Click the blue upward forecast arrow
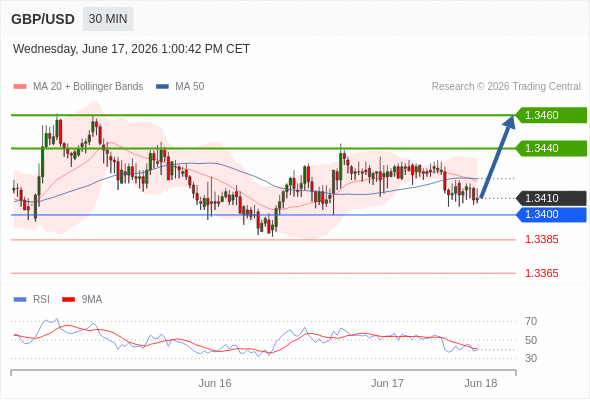Image resolution: width=590 pixels, height=400 pixels. pos(498,156)
